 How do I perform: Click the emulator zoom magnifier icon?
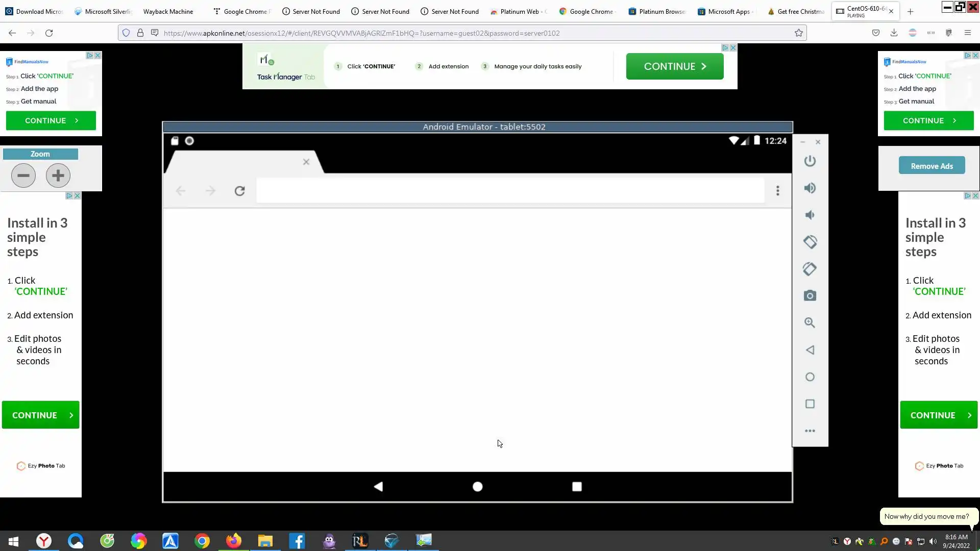[x=810, y=323]
